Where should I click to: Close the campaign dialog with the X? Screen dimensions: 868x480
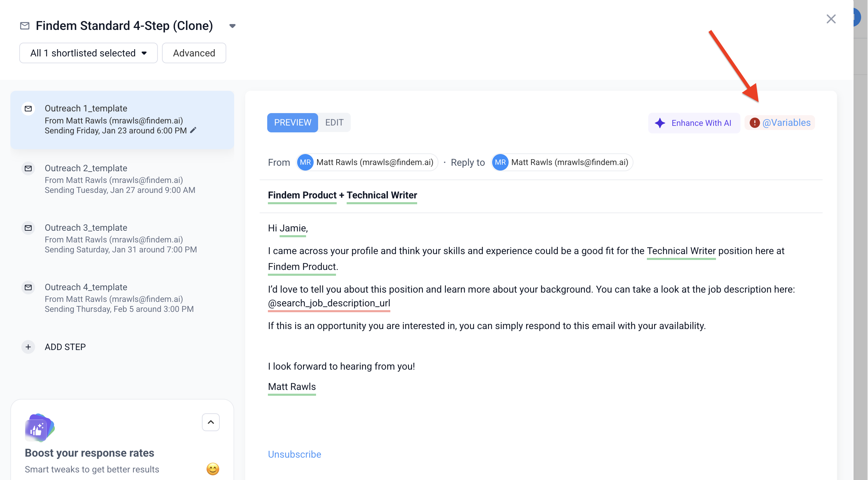[x=831, y=19]
